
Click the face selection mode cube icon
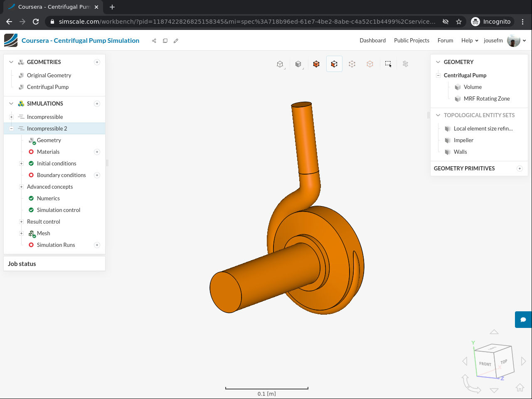tap(334, 64)
